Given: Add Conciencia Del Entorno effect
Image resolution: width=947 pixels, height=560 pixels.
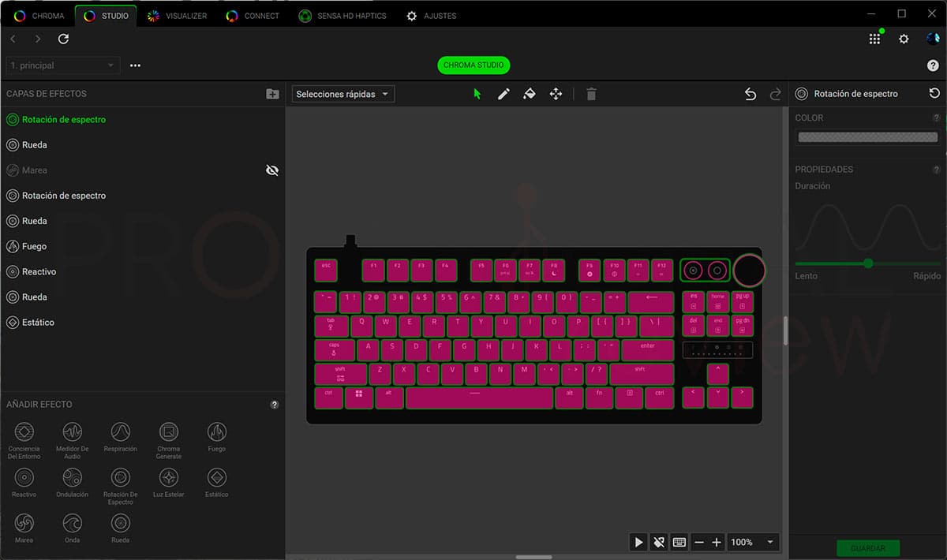Looking at the screenshot, I should pos(24,440).
